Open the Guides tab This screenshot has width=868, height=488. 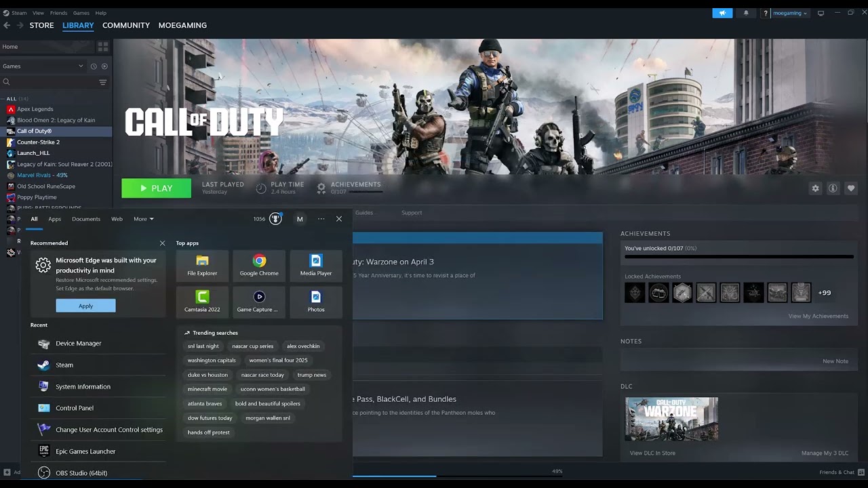tap(364, 213)
